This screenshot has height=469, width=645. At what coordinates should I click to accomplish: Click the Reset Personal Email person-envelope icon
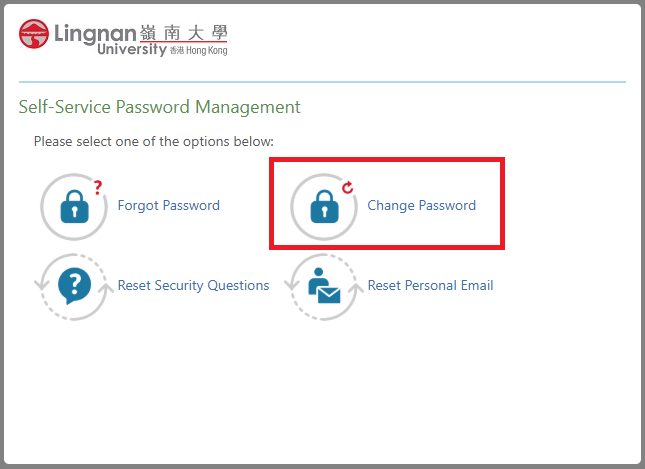[324, 286]
